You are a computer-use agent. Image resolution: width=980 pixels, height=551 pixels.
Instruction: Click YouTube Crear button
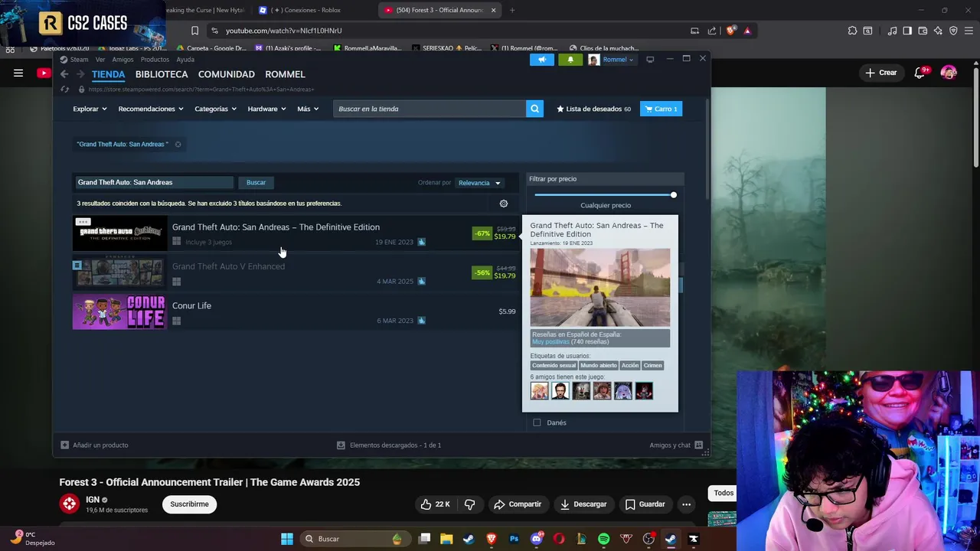(880, 73)
